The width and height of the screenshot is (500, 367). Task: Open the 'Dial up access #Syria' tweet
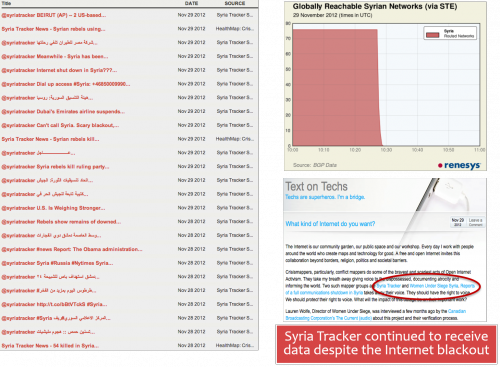(66, 84)
